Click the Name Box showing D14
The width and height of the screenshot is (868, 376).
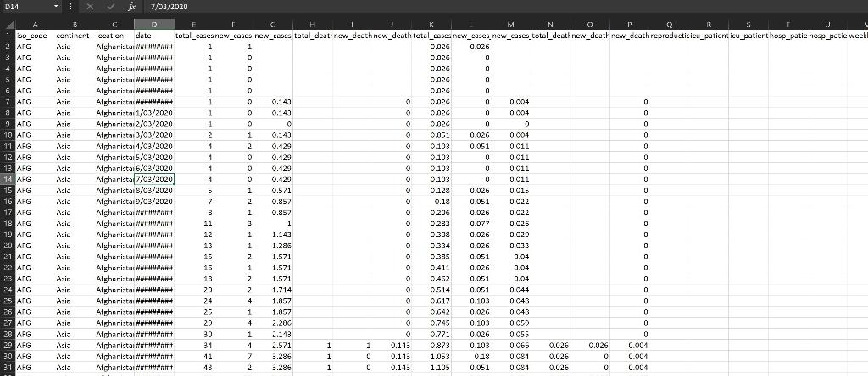click(28, 7)
